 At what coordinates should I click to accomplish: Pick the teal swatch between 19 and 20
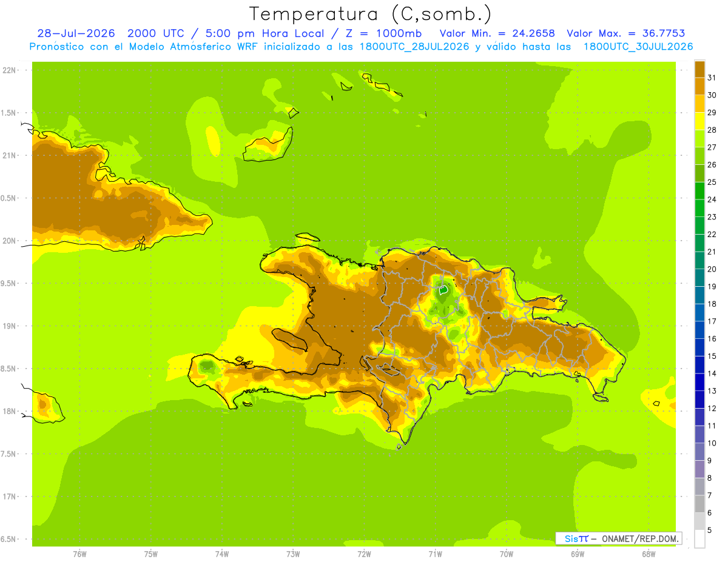pos(699,278)
